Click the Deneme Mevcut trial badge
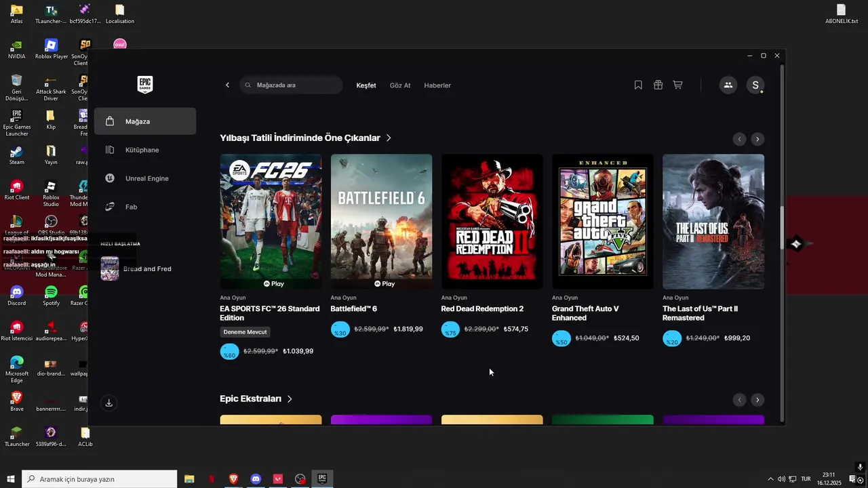 click(x=245, y=332)
